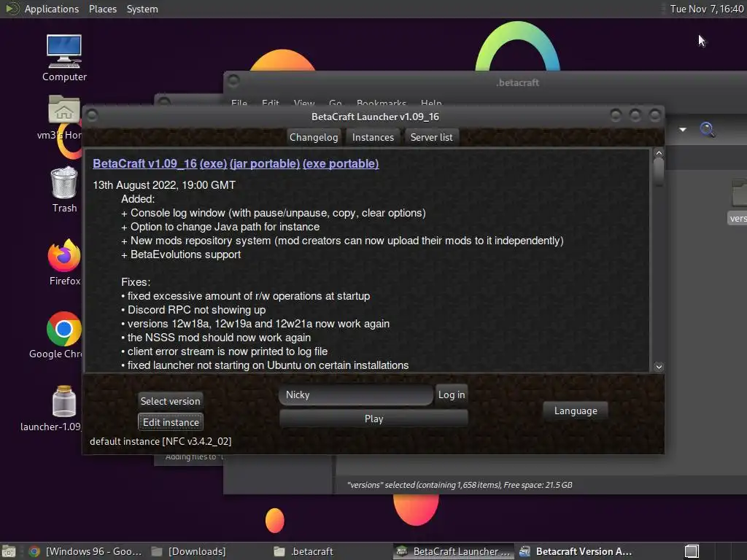Open Bookmarks menu in .betacraft window
Image resolution: width=747 pixels, height=560 pixels.
click(x=381, y=103)
